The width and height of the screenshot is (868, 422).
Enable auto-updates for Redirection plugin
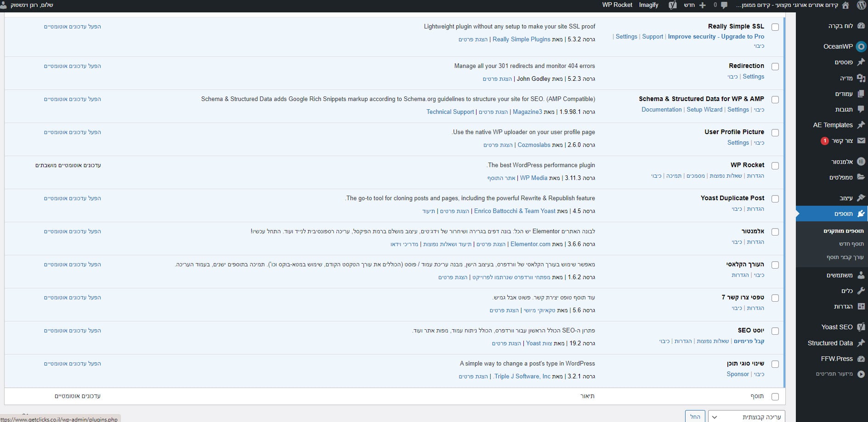click(x=73, y=66)
